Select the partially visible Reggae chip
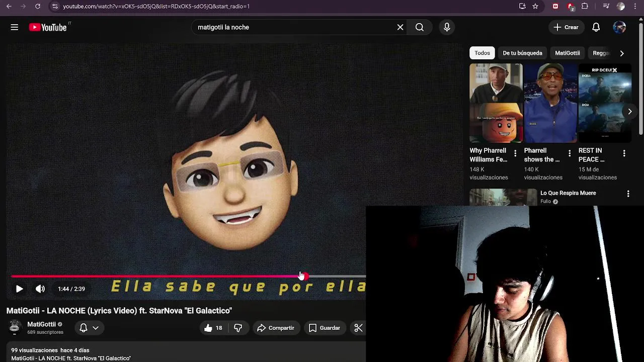The width and height of the screenshot is (644, 362). coord(601,53)
